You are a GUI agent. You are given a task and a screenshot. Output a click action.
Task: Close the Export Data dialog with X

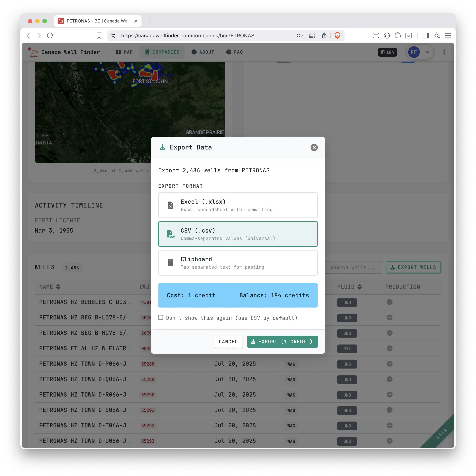pos(314,147)
